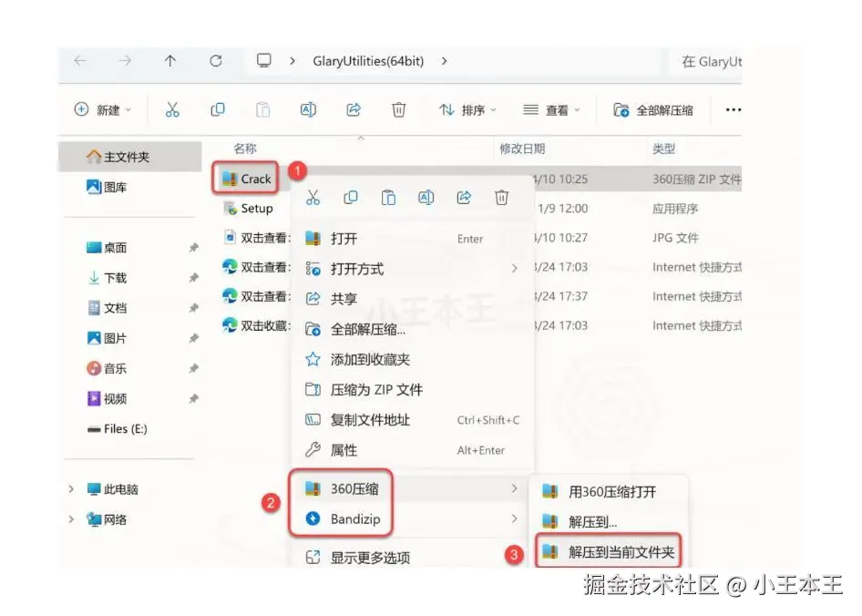The height and width of the screenshot is (616, 862).
Task: Click pin icon next to 音乐
Action: [193, 368]
